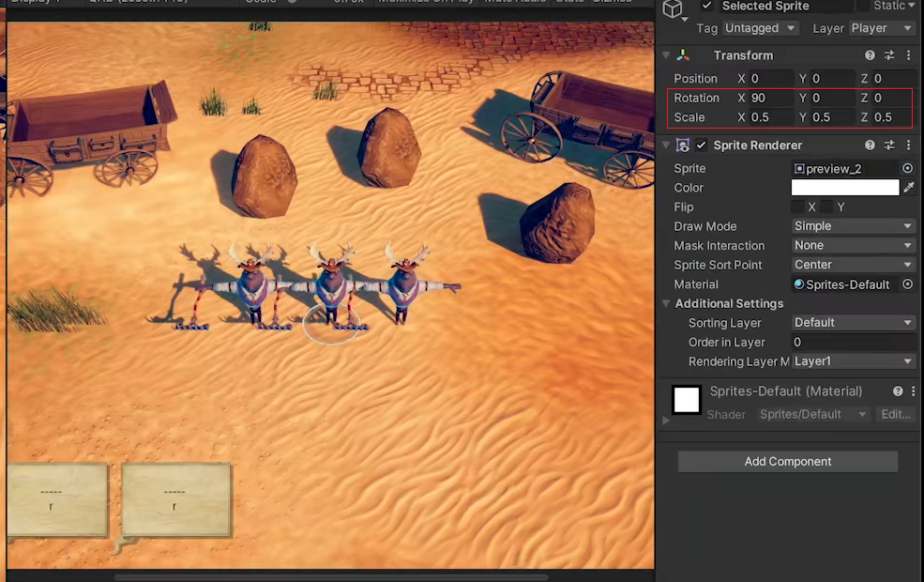Click the Sprite field showing preview_2

pyautogui.click(x=845, y=169)
